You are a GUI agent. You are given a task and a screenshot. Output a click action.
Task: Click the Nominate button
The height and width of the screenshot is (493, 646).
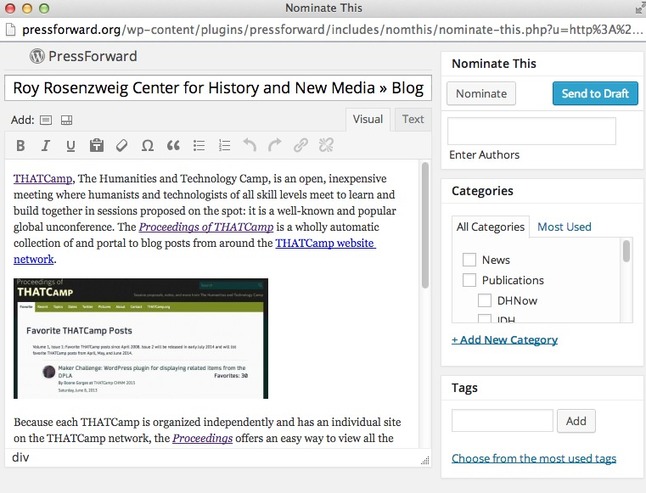(x=481, y=94)
